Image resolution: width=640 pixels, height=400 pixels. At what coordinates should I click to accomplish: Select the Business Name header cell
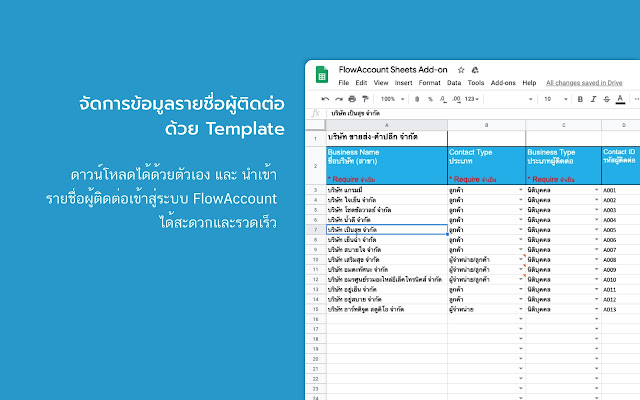point(387,166)
